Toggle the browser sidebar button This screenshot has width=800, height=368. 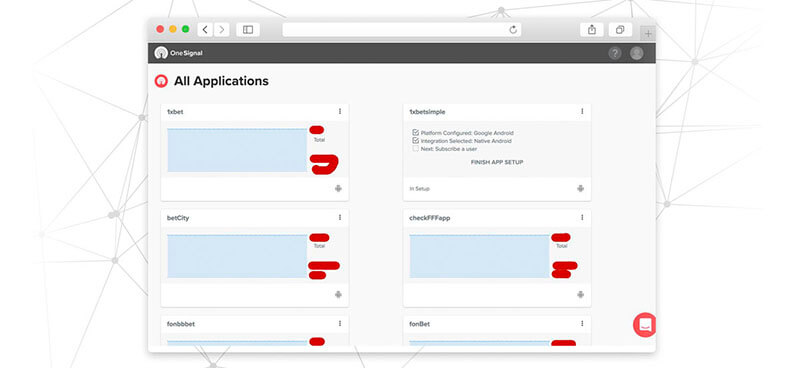[248, 30]
